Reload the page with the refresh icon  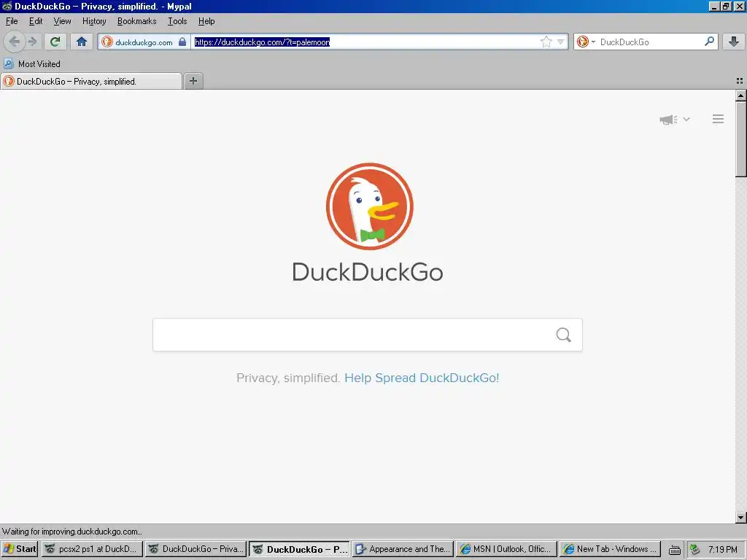click(55, 42)
